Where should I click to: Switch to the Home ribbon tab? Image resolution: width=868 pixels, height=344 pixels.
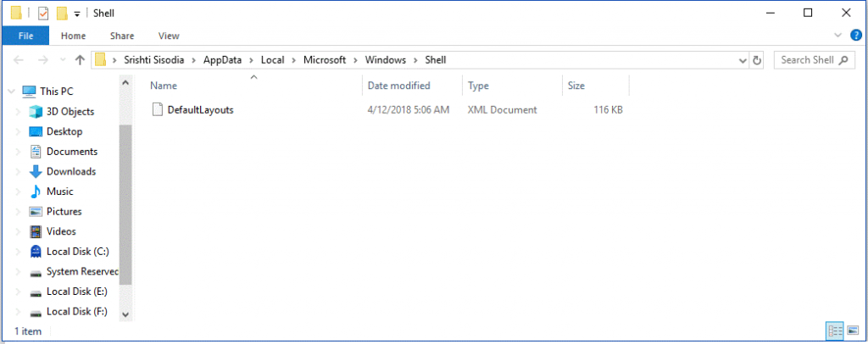[73, 36]
